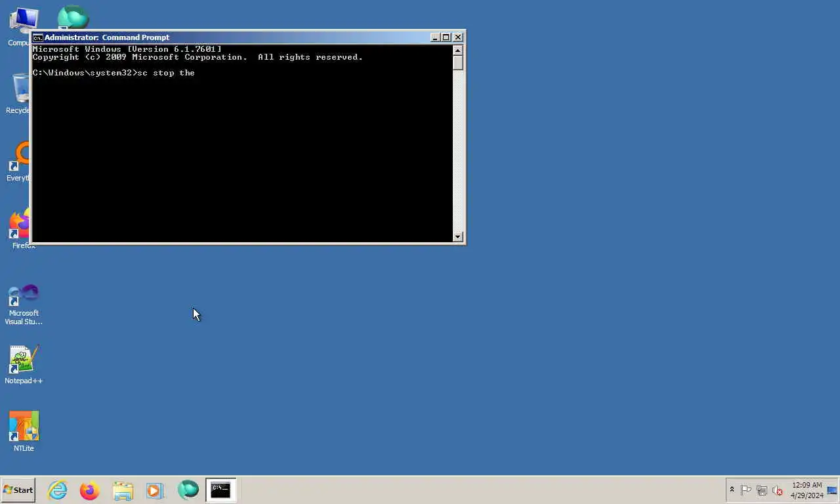Select the Notepad++ desktop shortcut
The width and height of the screenshot is (840, 504).
24,365
